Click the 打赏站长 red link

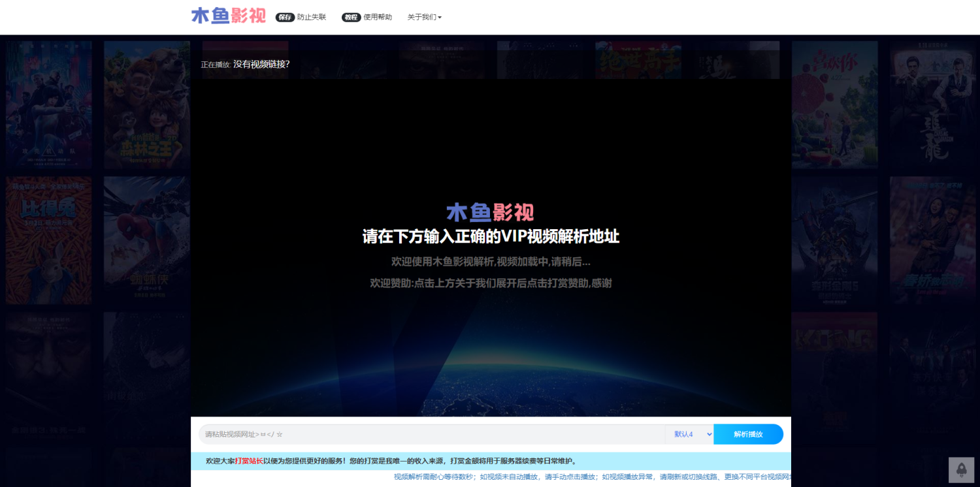click(x=249, y=461)
